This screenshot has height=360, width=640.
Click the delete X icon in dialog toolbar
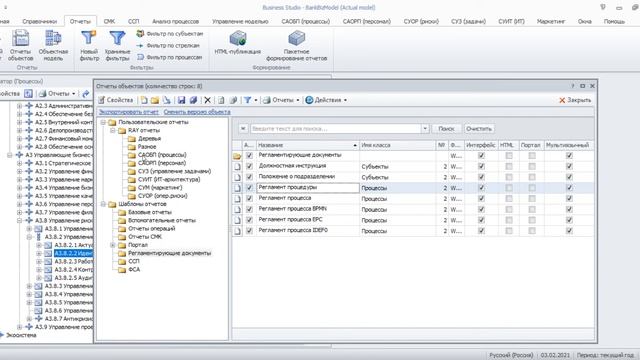click(x=207, y=100)
